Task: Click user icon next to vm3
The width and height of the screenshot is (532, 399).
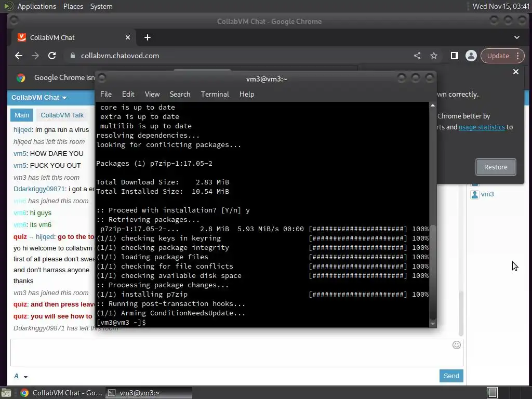Action: tap(475, 194)
